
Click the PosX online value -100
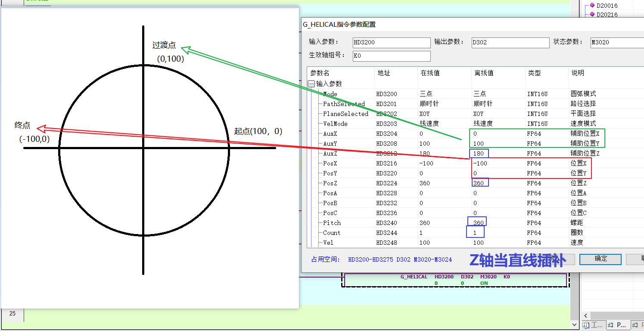426,163
